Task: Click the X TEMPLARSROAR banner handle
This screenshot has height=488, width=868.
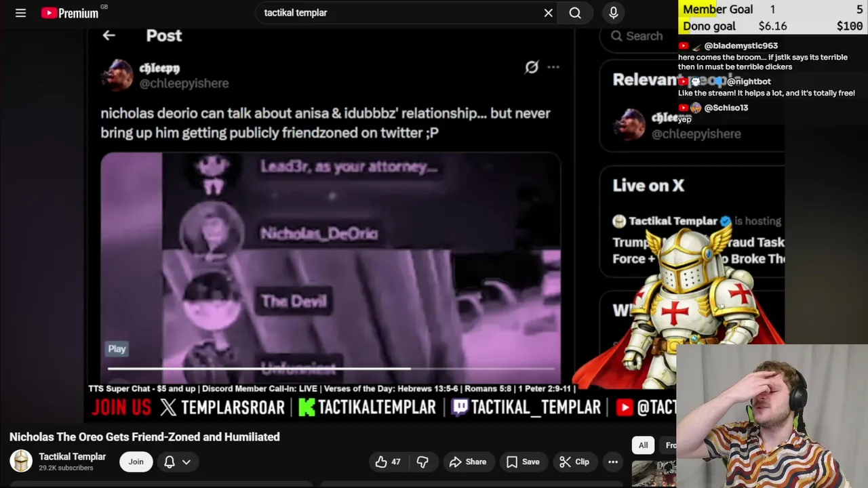Action: click(222, 407)
